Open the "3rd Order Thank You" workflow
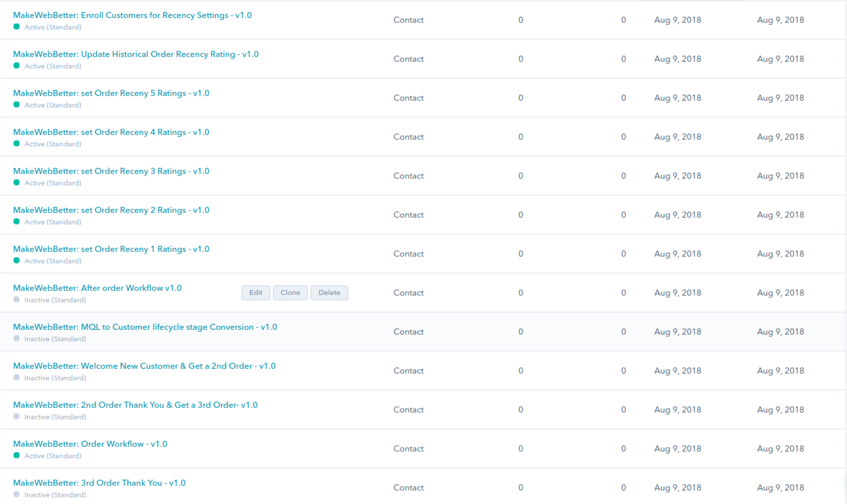The width and height of the screenshot is (847, 504). point(99,482)
